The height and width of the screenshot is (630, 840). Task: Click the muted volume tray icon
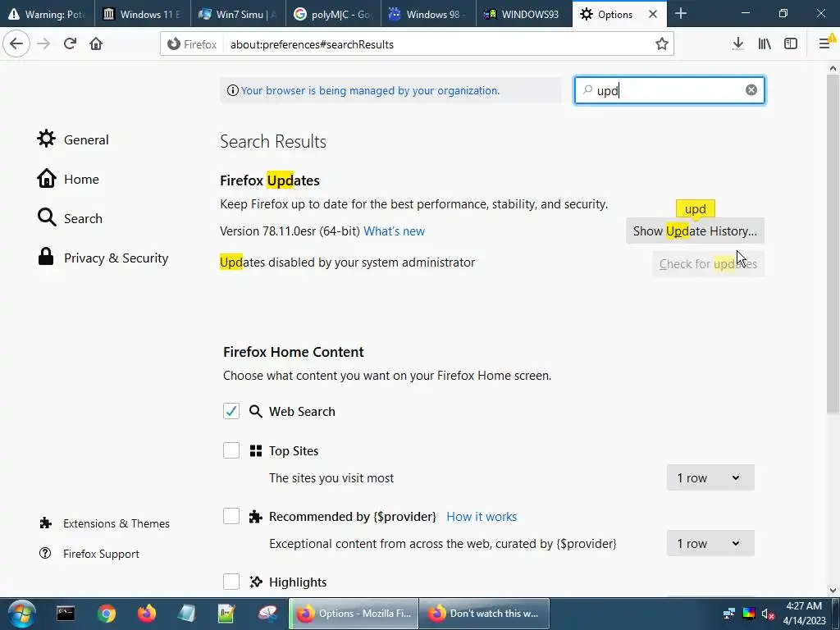pyautogui.click(x=768, y=614)
